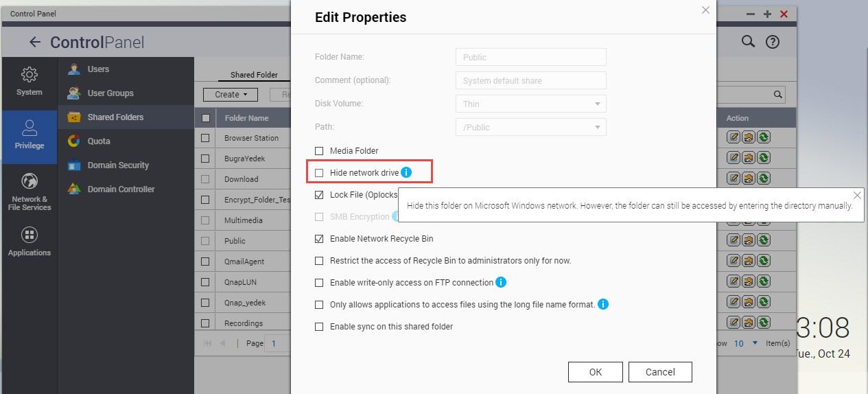Tick the Recordings row checkbox

point(205,323)
